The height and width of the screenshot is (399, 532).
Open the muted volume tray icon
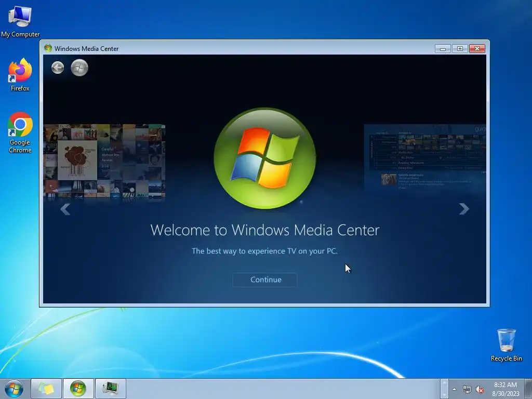coord(480,389)
